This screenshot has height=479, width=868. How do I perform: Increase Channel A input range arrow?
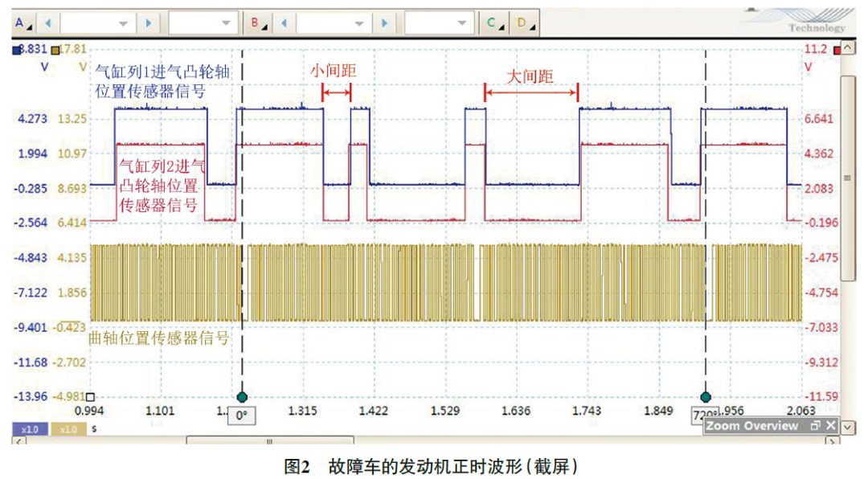click(148, 23)
